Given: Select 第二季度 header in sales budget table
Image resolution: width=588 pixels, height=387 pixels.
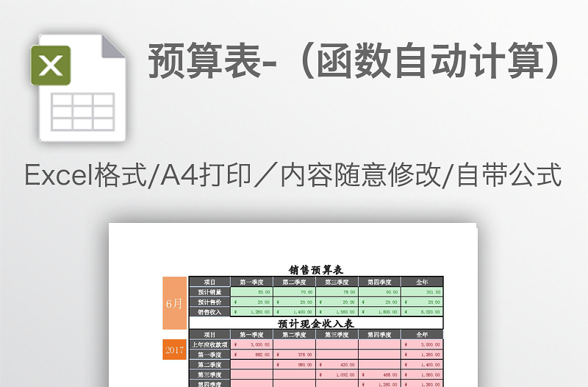Looking at the screenshot, I should click(294, 282).
